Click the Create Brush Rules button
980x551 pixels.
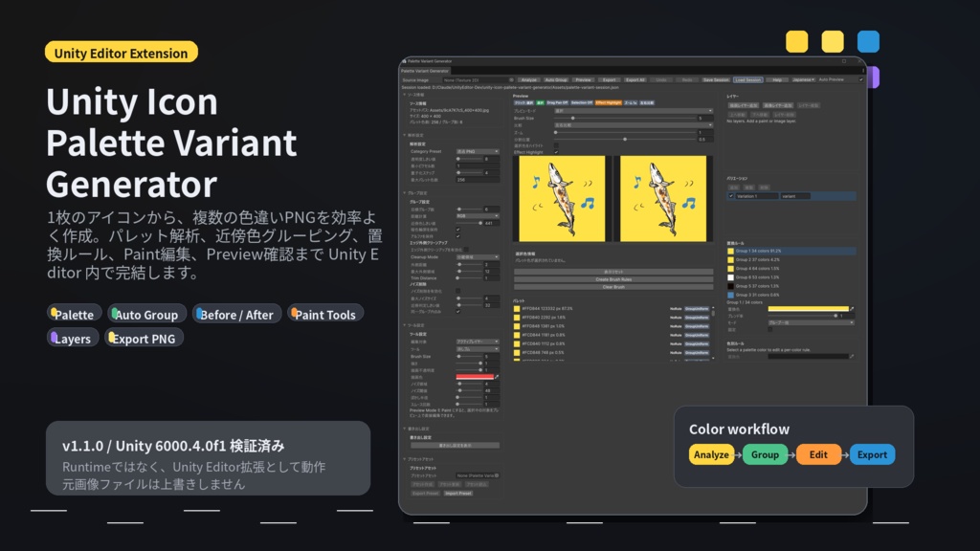click(x=613, y=279)
